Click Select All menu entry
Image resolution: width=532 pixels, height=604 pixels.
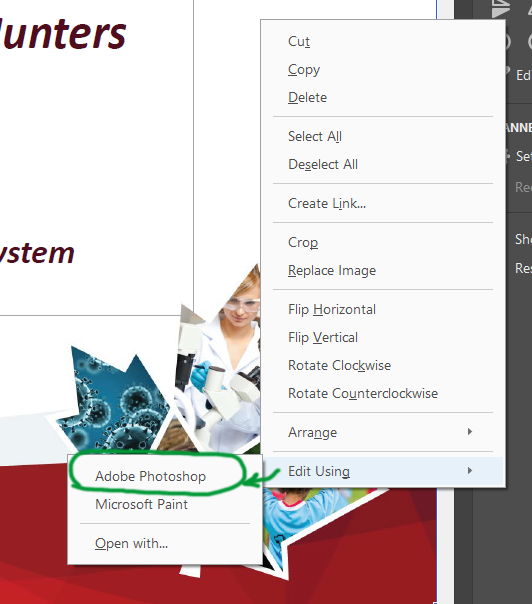click(383, 136)
